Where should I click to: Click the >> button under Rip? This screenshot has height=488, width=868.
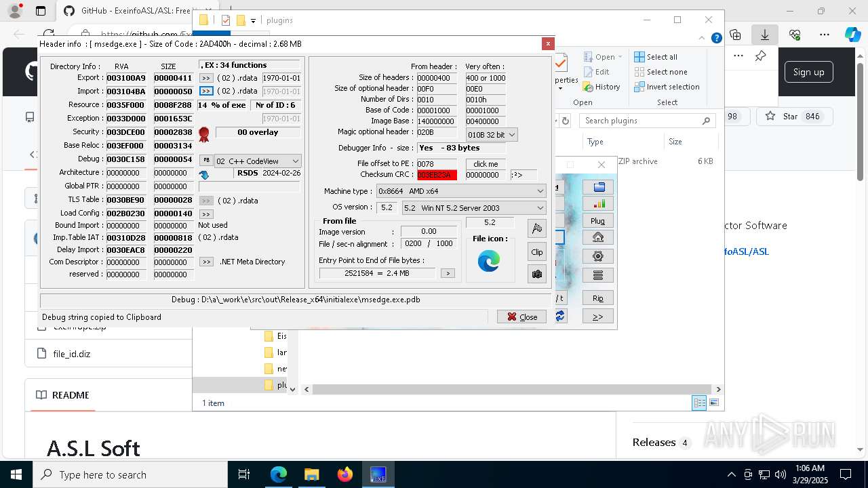[x=598, y=317]
